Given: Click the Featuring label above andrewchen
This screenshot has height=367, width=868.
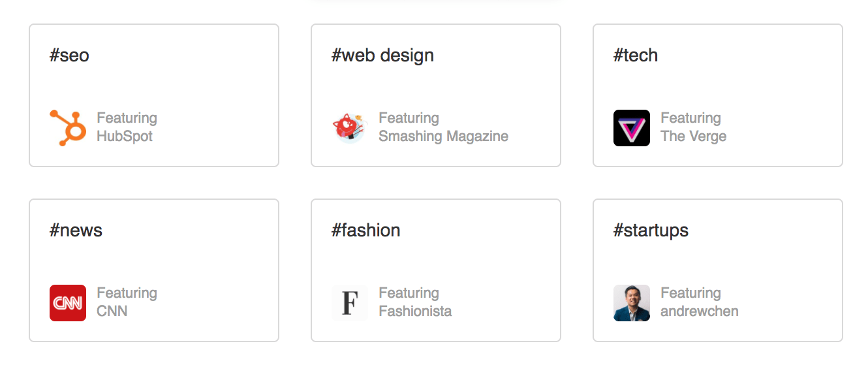Looking at the screenshot, I should click(x=690, y=293).
